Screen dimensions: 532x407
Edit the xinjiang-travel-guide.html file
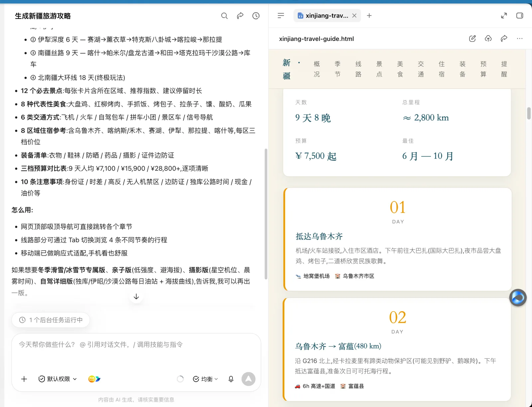[472, 39]
